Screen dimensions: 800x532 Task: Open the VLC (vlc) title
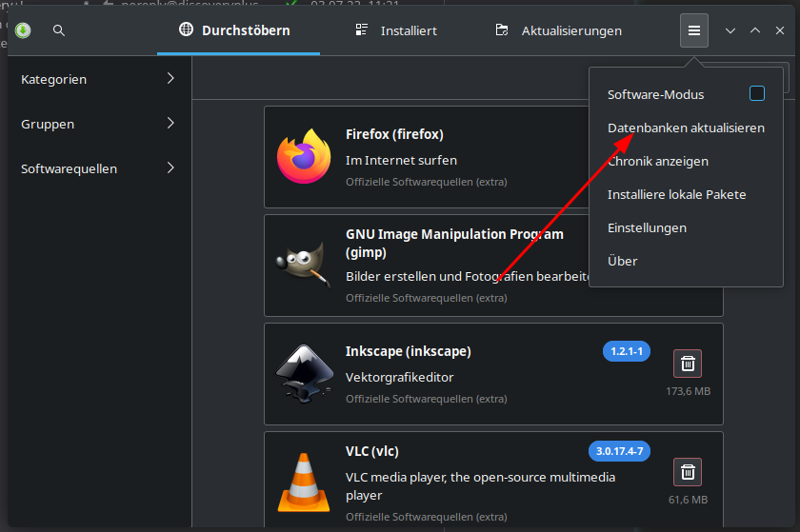tap(372, 451)
